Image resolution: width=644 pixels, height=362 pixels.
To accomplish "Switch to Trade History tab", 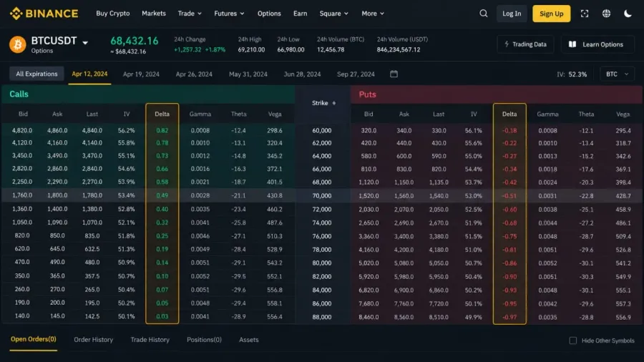I will point(150,339).
